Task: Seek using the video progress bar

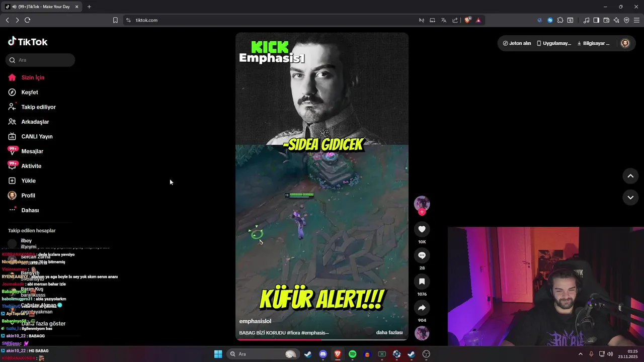Action: [x=322, y=340]
